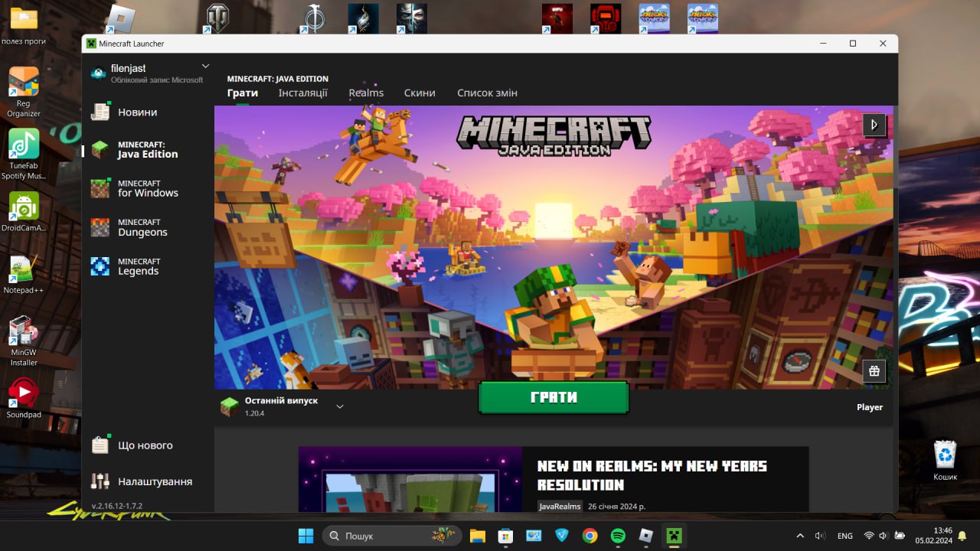Open MinGW Installer desktop shortcut
The width and height of the screenshot is (980, 551).
[x=24, y=341]
